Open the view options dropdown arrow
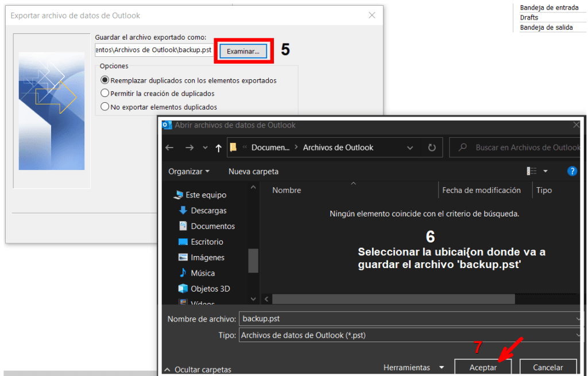 (x=546, y=171)
